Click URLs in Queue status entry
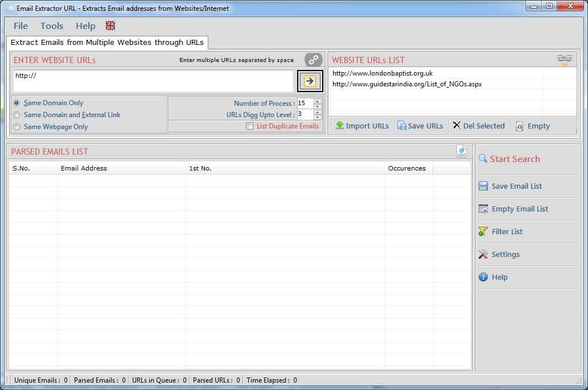 click(159, 380)
